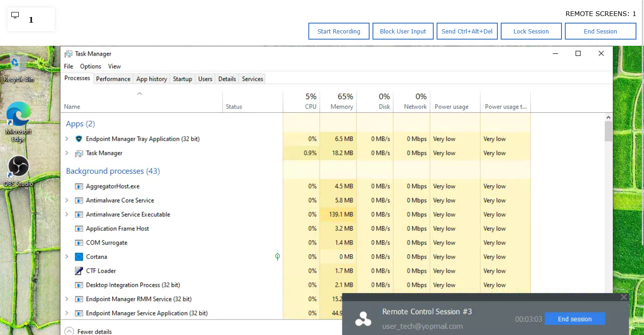The width and height of the screenshot is (644, 335).
Task: Click the blue End session button in popup
Action: tap(575, 319)
